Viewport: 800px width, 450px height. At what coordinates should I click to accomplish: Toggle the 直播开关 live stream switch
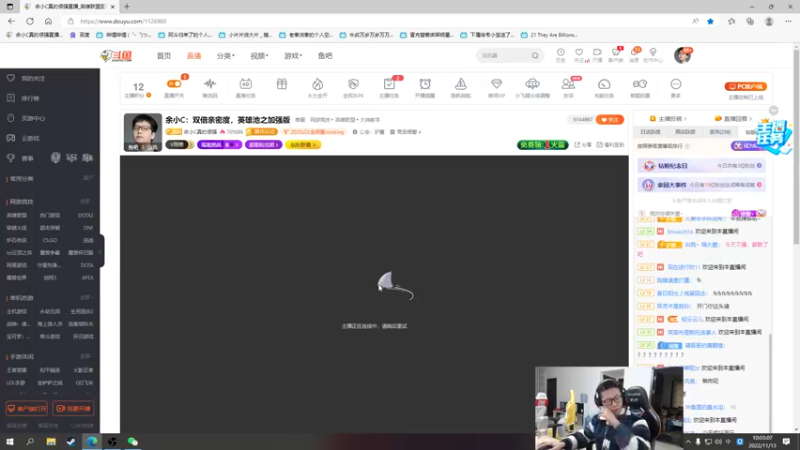(x=174, y=84)
